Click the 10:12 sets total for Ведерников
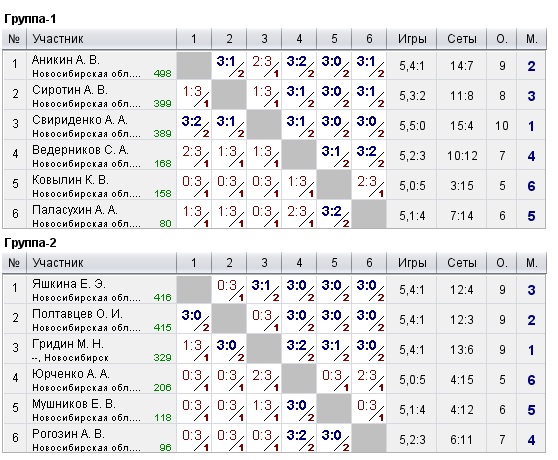Screen dimensions: 558x460 [462, 156]
